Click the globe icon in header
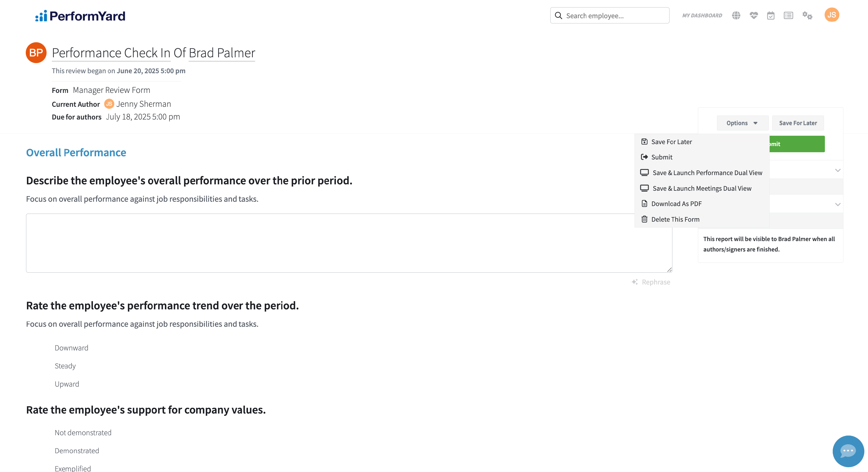The image size is (868, 472). (x=736, y=16)
